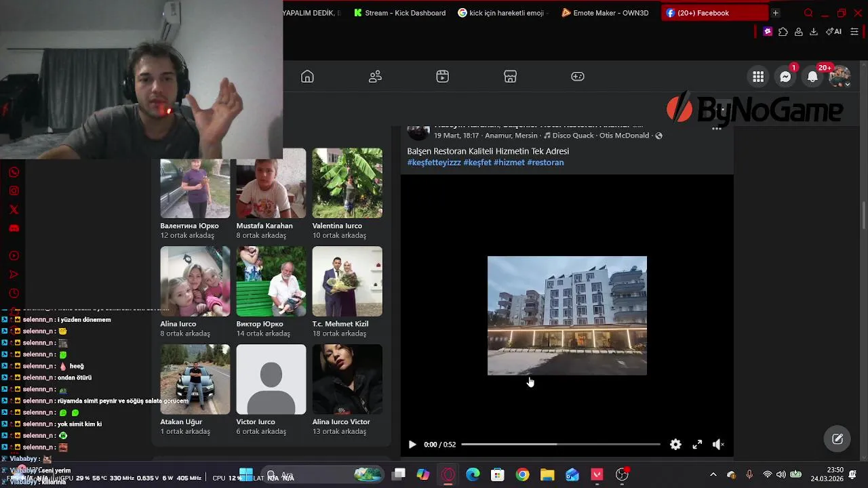Open Facebook account profile menu
The width and height of the screenshot is (868, 488).
(x=840, y=77)
